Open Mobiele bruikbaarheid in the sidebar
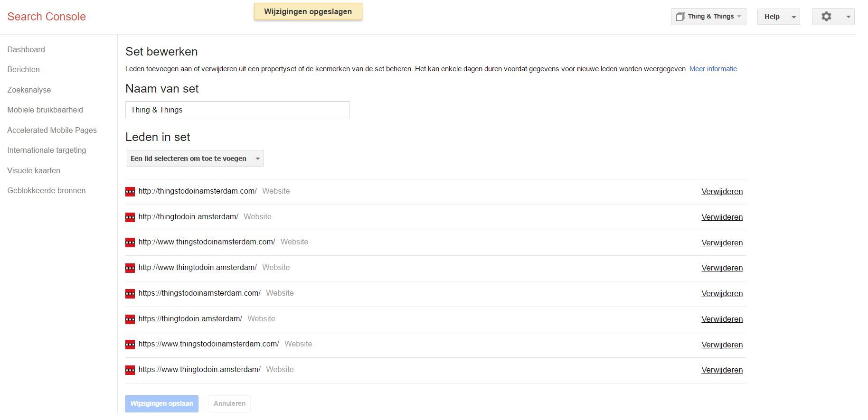This screenshot has height=420, width=868. 45,110
